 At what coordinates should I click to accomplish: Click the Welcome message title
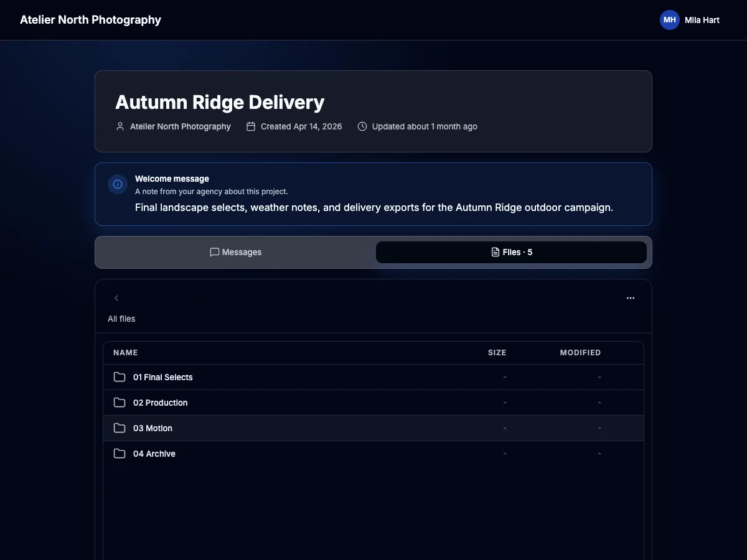[x=172, y=179]
